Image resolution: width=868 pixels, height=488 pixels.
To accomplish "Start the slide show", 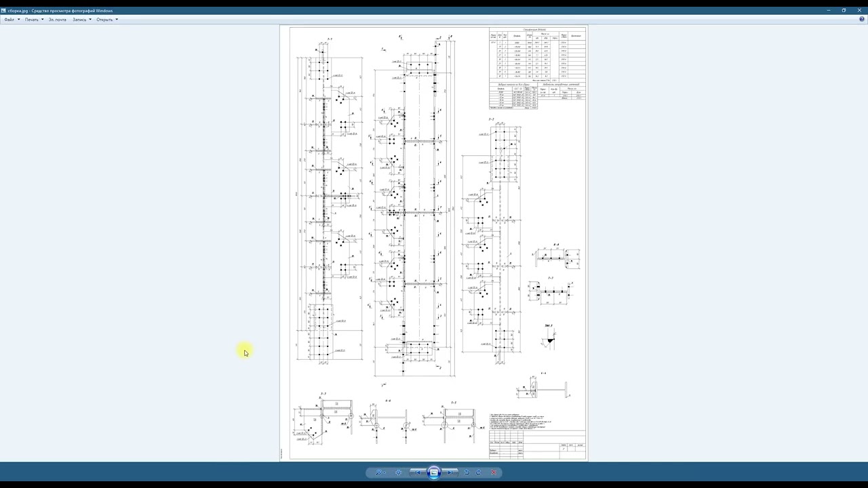I will point(434,472).
